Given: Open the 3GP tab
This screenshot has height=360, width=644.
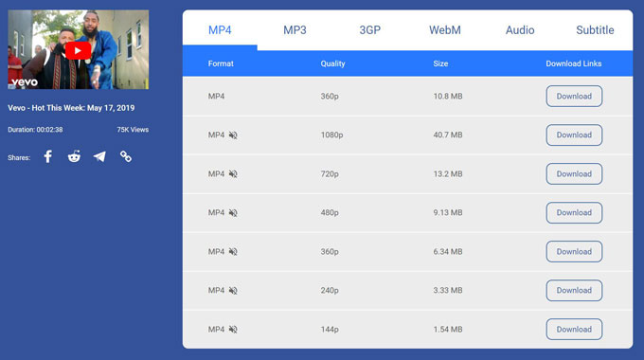Looking at the screenshot, I should 370,30.
